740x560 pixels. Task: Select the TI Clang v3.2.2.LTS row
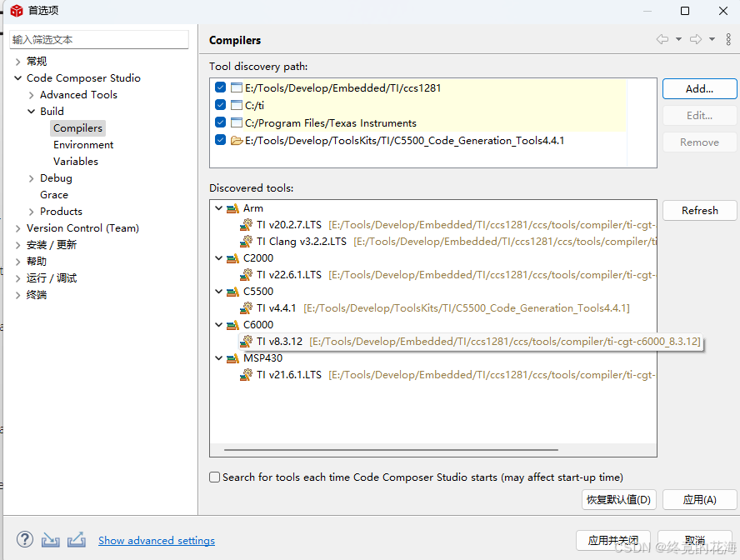click(x=447, y=242)
